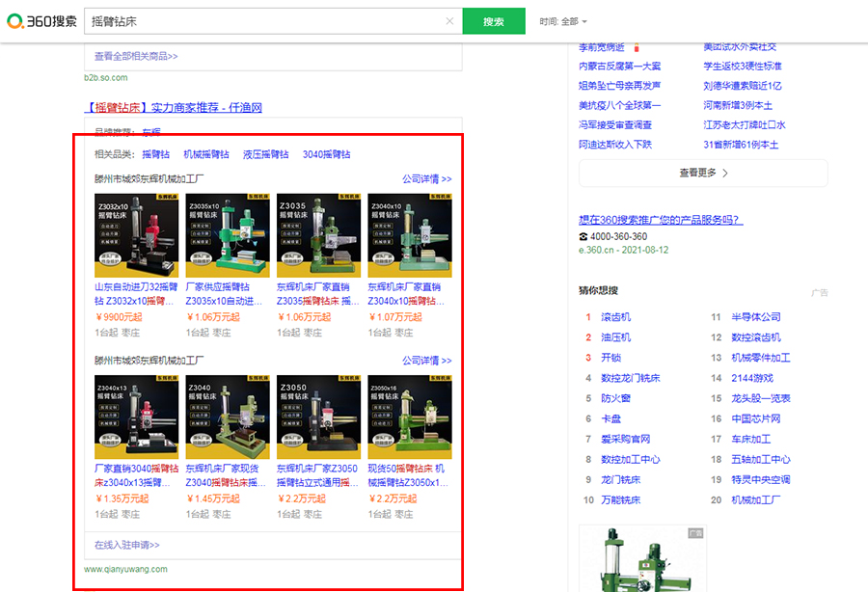Screen dimensions: 868x592
Task: Expand first 公司详情 >> link
Action: [x=427, y=178]
